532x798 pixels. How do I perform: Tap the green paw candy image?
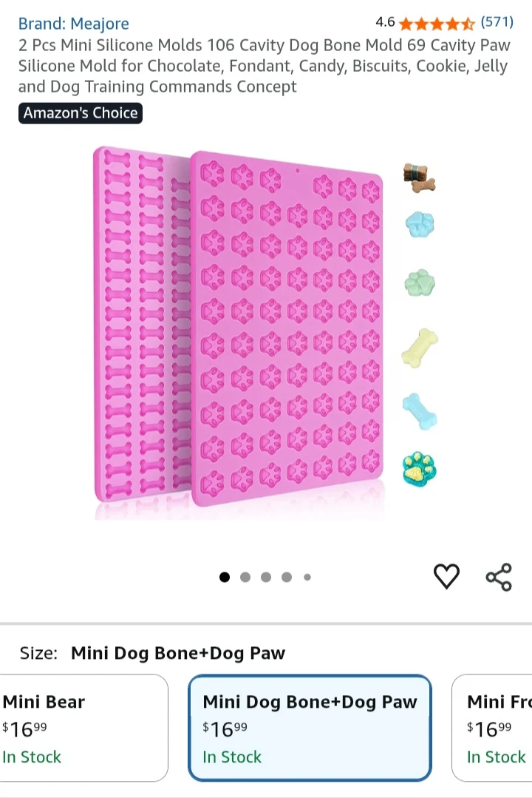tap(420, 283)
